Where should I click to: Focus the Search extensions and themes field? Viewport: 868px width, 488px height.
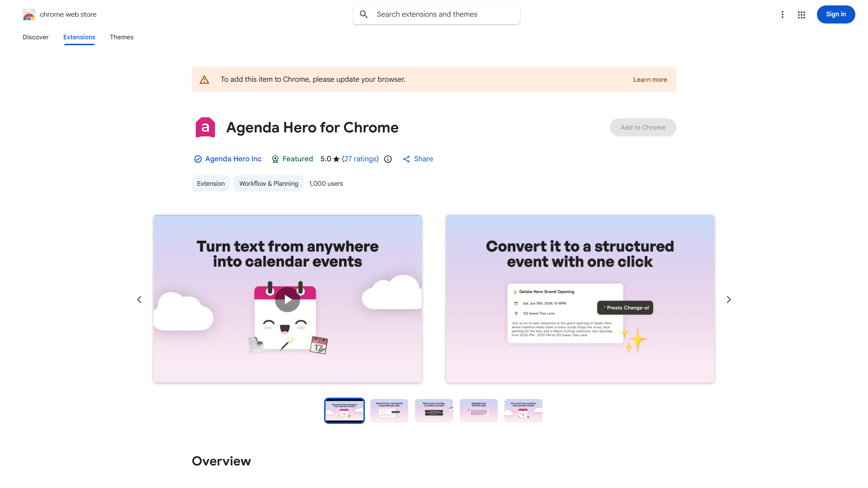click(x=436, y=14)
